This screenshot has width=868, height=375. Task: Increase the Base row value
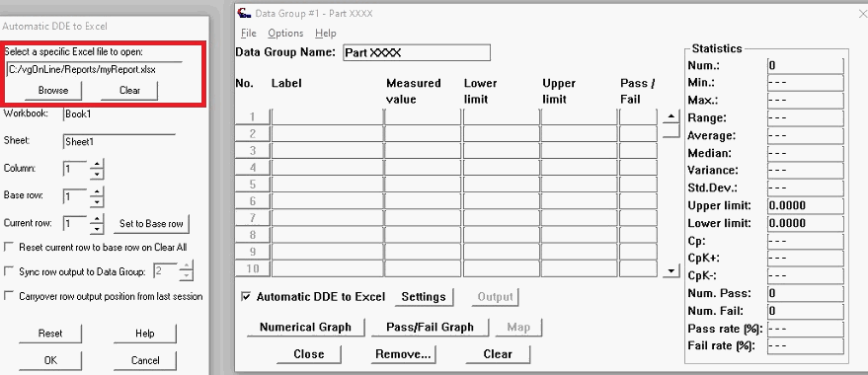[x=97, y=191]
